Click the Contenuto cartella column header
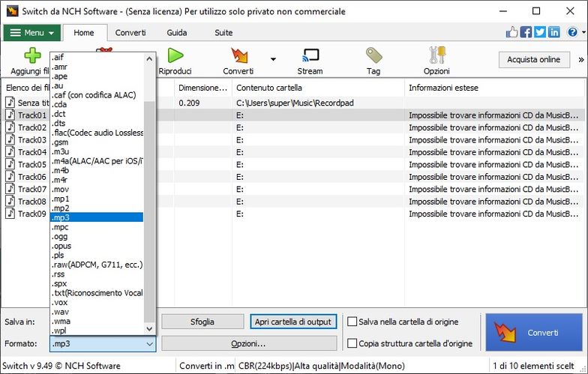The image size is (588, 374). [318, 88]
